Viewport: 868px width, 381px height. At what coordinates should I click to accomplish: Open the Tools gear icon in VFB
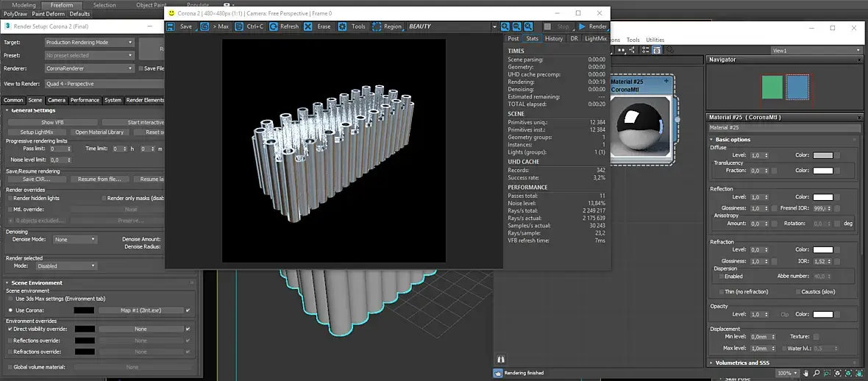pyautogui.click(x=343, y=26)
